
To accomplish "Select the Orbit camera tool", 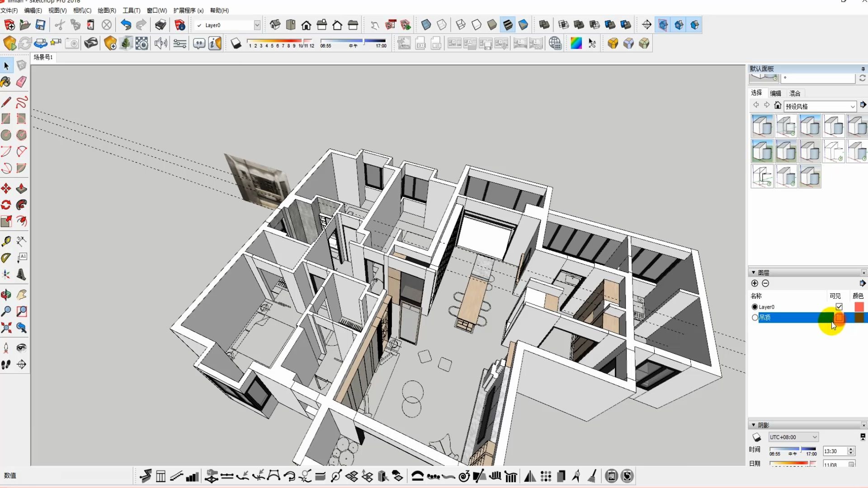I will click(x=6, y=295).
